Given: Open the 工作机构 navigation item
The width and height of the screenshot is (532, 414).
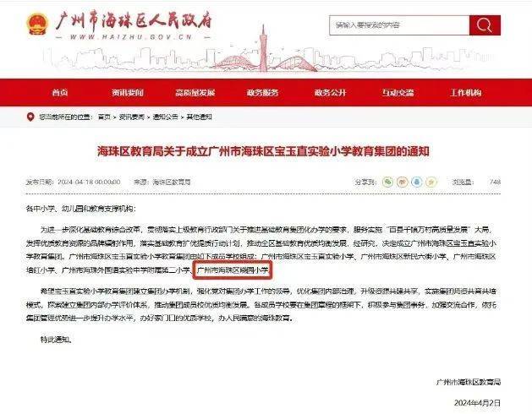Looking at the screenshot, I should point(465,93).
